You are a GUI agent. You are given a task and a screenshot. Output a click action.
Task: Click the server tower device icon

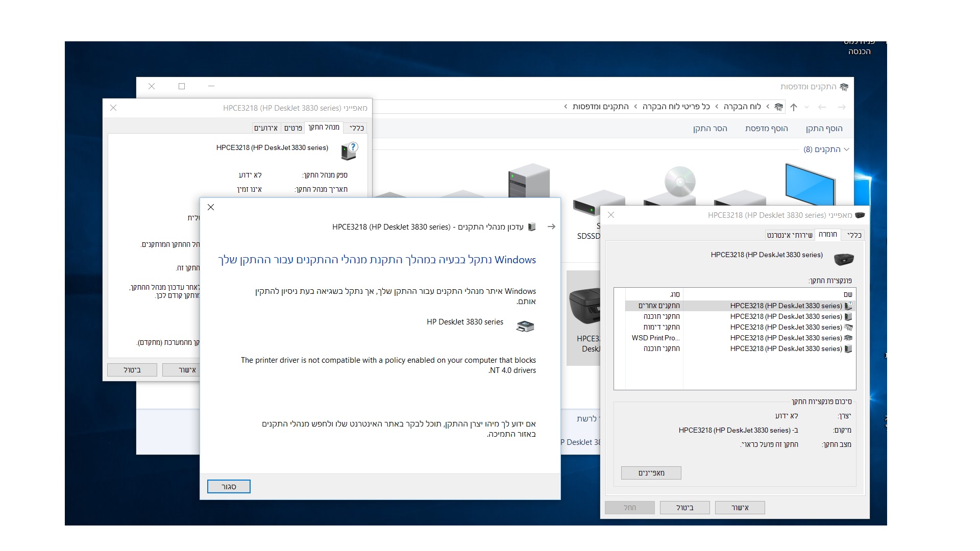click(529, 181)
